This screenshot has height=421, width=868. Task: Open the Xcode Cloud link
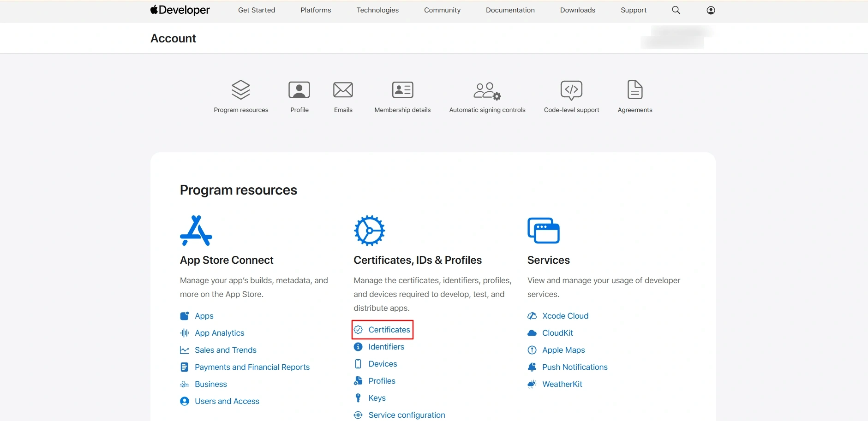pyautogui.click(x=565, y=316)
